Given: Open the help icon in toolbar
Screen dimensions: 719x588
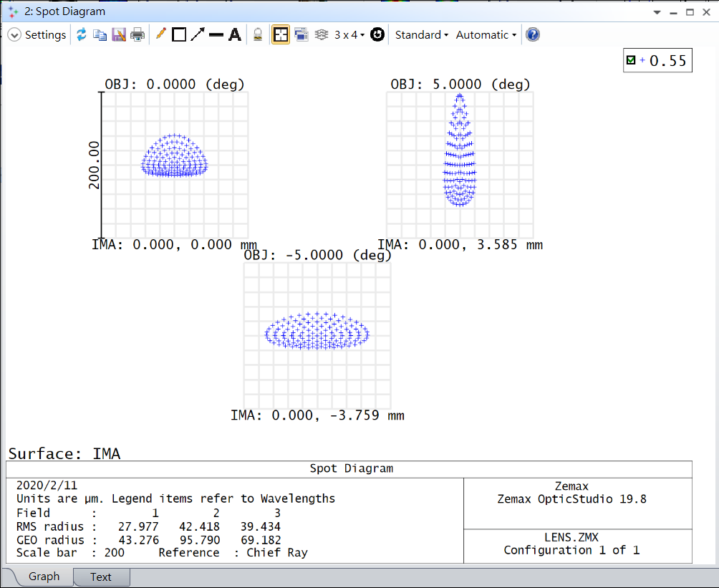Looking at the screenshot, I should [533, 34].
